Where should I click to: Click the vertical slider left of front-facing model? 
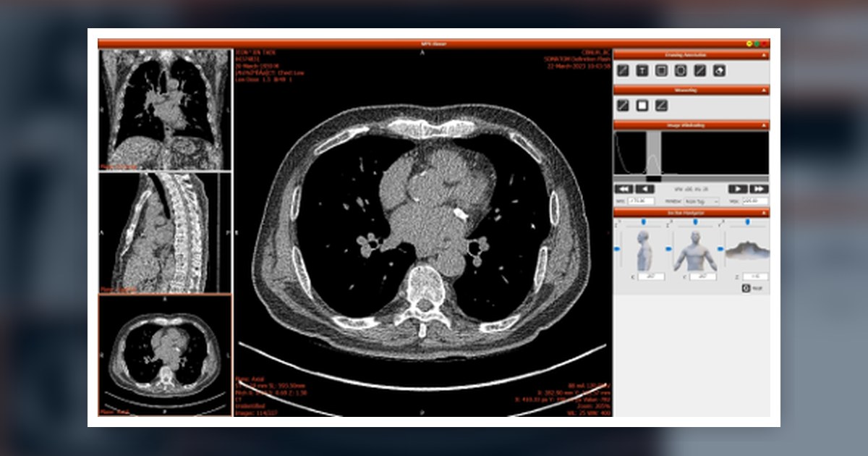[668, 250]
